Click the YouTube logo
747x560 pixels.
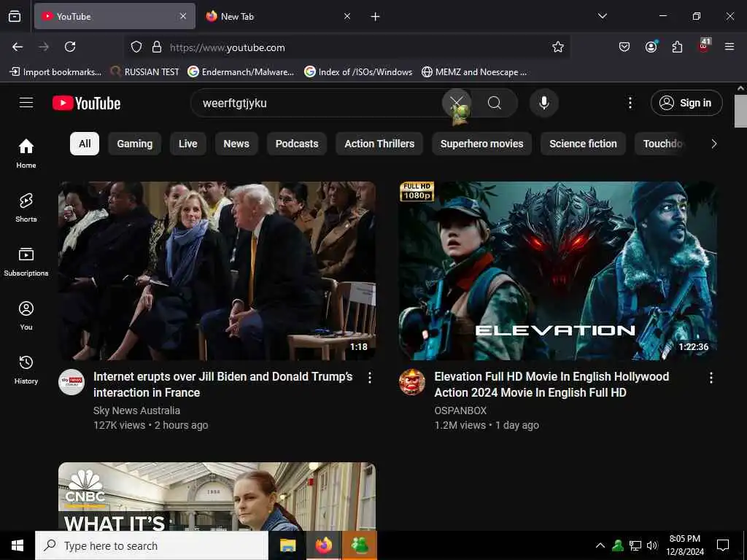pyautogui.click(x=87, y=104)
